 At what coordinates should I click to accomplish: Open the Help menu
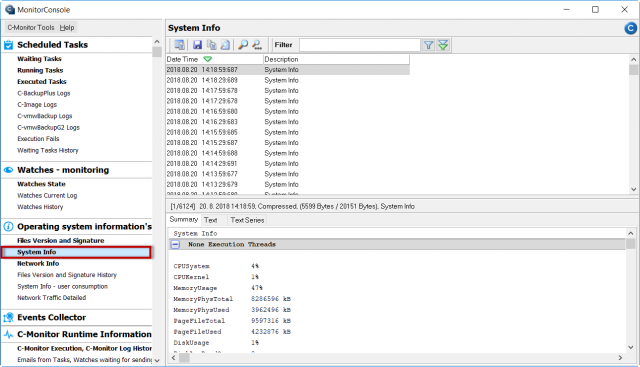[67, 27]
